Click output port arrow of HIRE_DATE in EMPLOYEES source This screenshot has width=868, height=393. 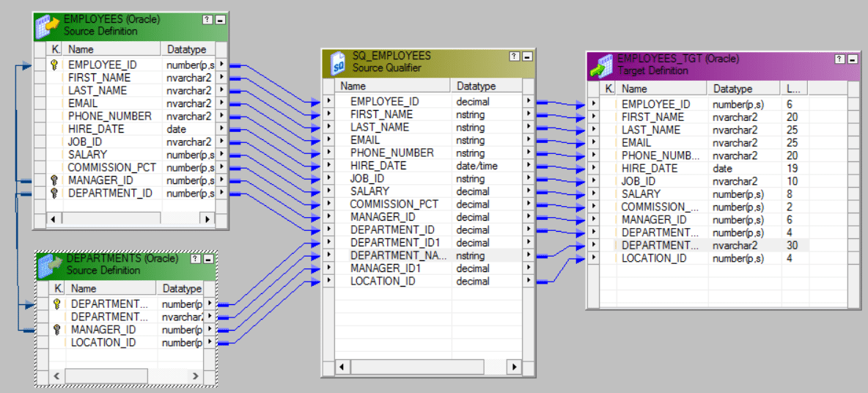click(221, 128)
